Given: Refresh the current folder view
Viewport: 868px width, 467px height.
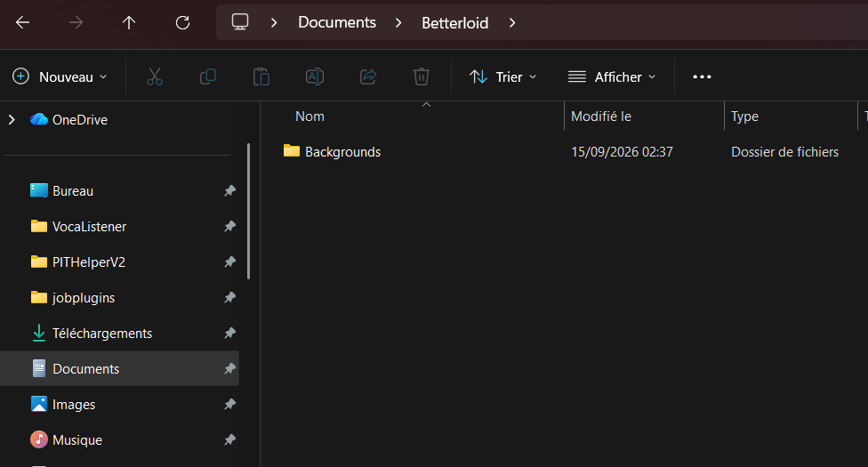Looking at the screenshot, I should click(x=182, y=23).
